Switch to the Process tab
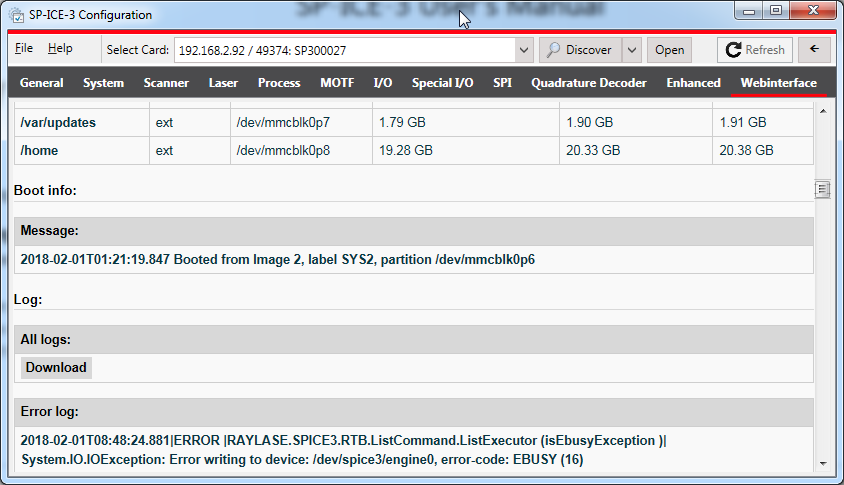This screenshot has width=844, height=485. click(279, 83)
